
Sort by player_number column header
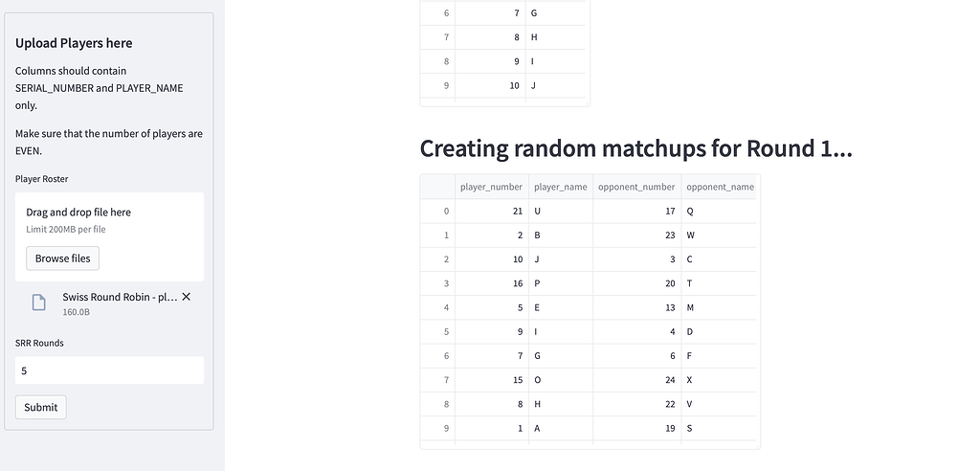coord(491,187)
